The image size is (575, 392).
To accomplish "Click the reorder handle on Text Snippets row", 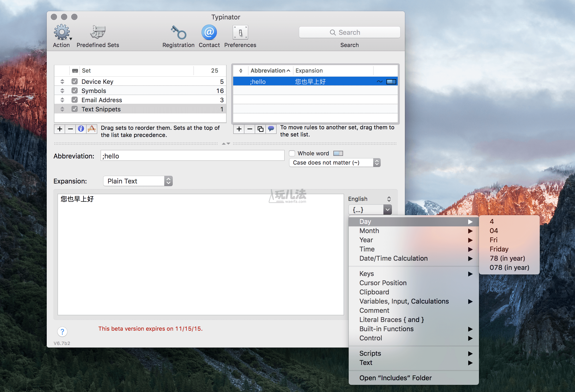I will tap(62, 109).
